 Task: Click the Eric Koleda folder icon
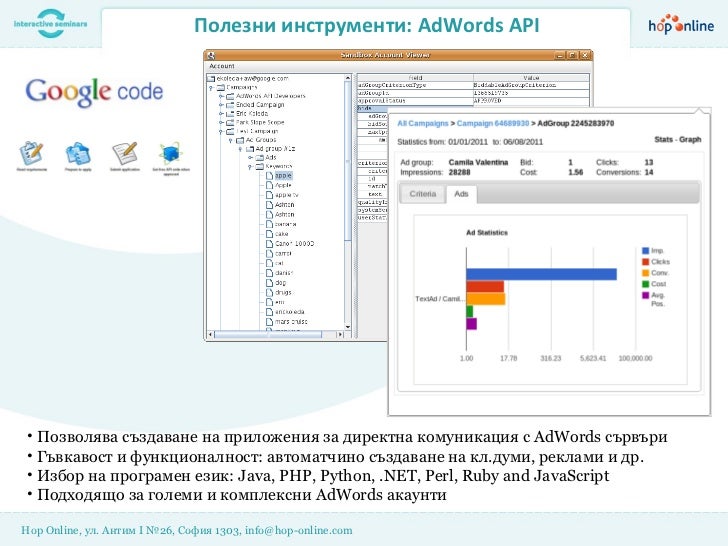230,114
